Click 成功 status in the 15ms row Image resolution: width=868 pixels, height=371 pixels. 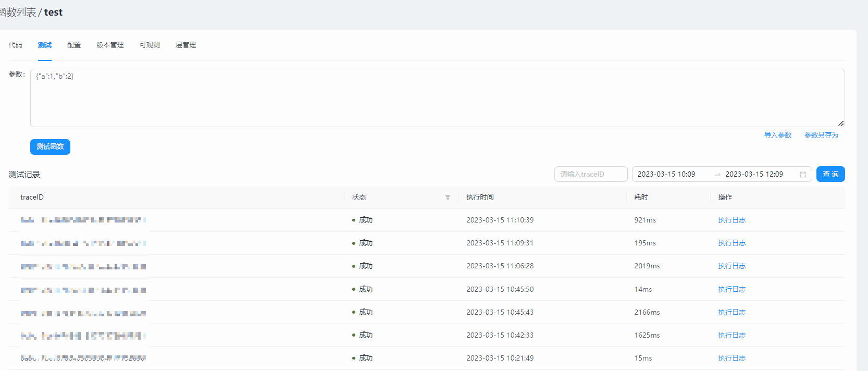coord(366,358)
